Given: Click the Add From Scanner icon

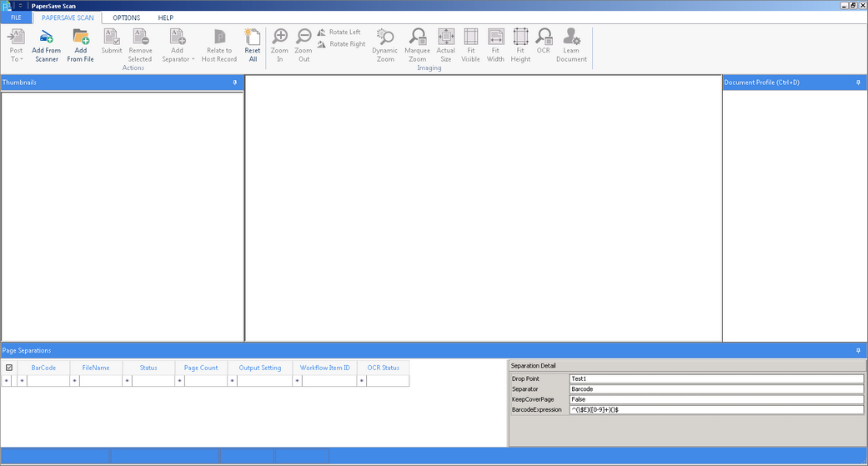Looking at the screenshot, I should [47, 37].
